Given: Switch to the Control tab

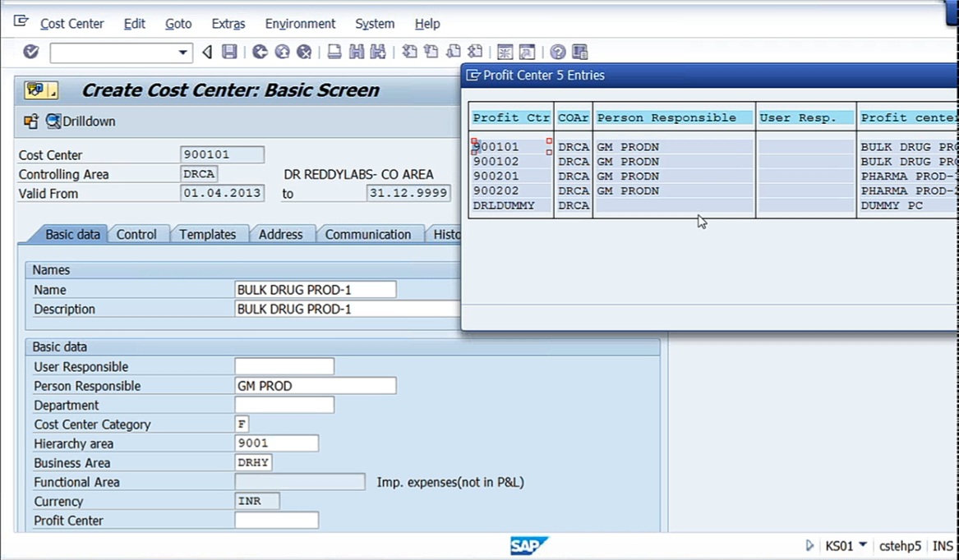Looking at the screenshot, I should [136, 234].
